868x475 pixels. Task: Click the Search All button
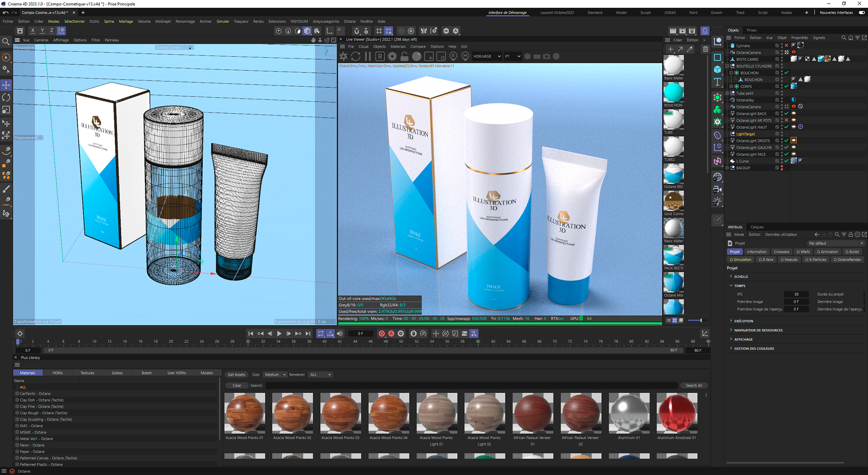(693, 385)
